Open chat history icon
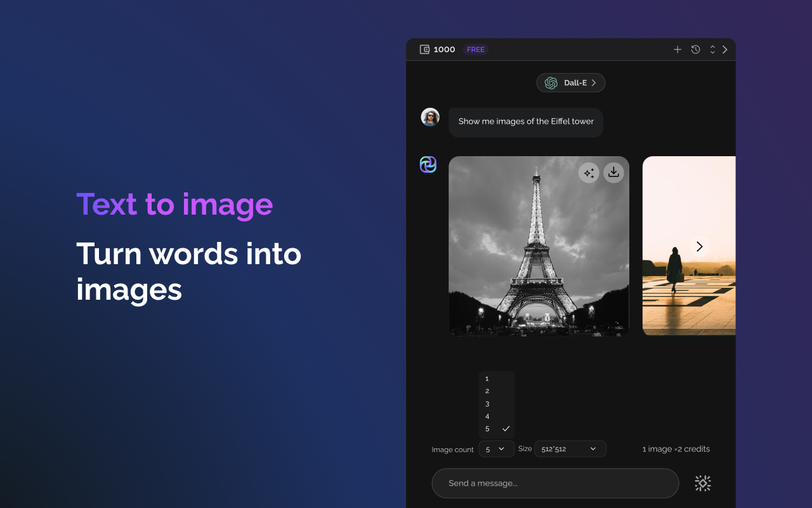Screen dimensions: 812x508 (695, 49)
